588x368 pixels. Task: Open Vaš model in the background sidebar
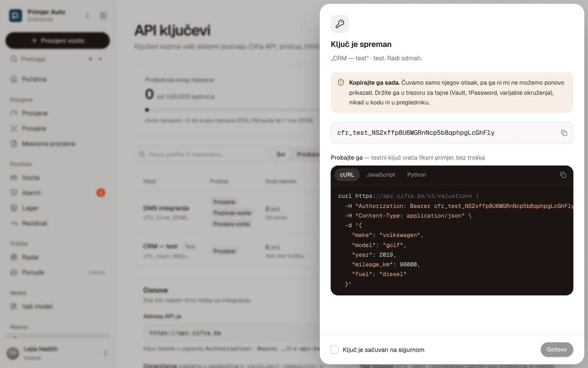pos(58,307)
